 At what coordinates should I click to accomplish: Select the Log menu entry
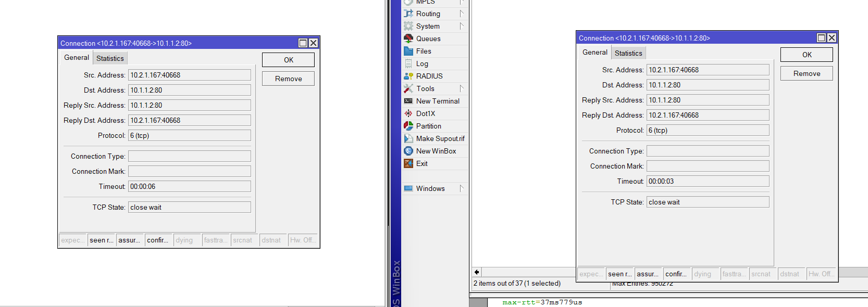pyautogui.click(x=422, y=63)
